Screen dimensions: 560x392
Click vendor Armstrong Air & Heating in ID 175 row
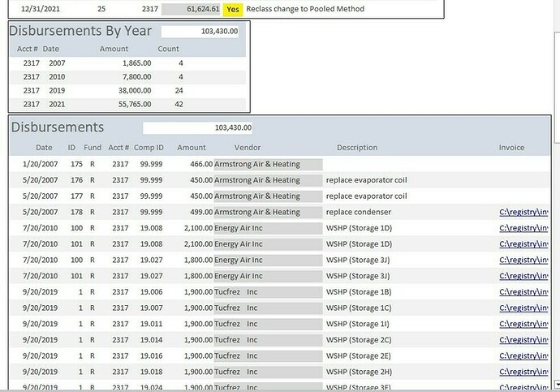[268, 164]
